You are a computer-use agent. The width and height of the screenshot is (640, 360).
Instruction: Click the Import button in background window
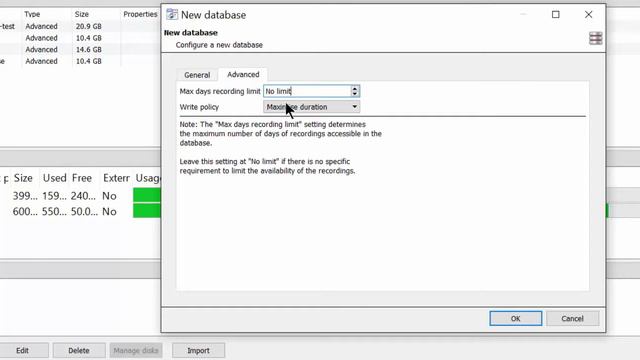pos(198,351)
